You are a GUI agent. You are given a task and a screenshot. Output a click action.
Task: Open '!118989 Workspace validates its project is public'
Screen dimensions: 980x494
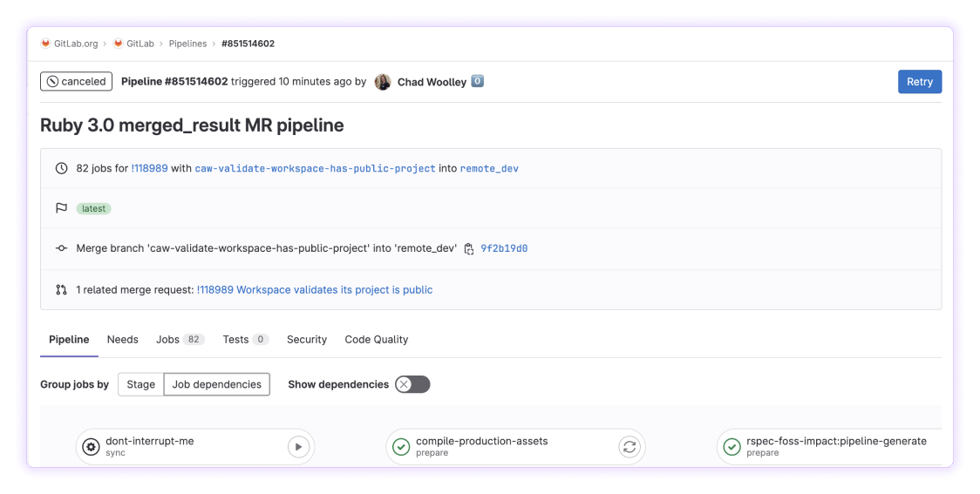tap(315, 290)
